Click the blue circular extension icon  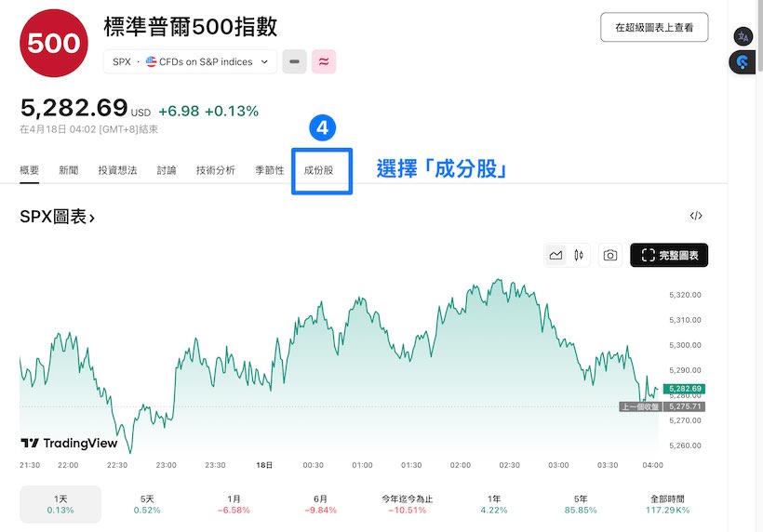point(743,62)
